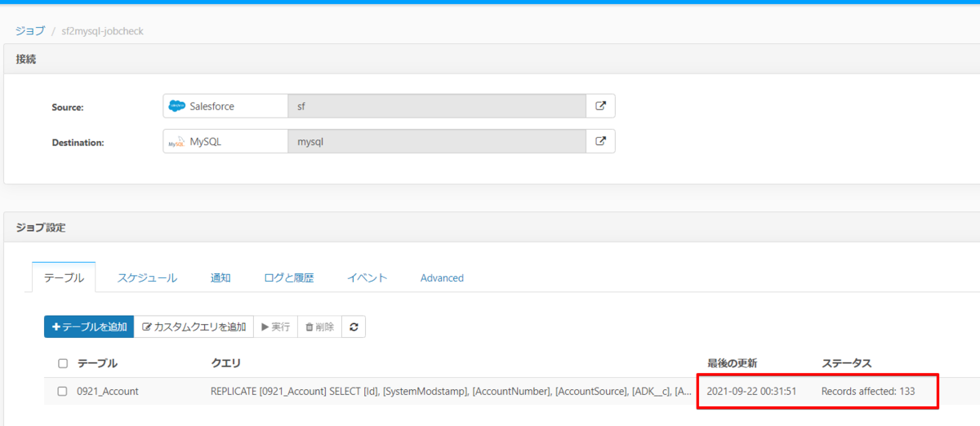Check the 0921_Account row checkbox

pyautogui.click(x=63, y=391)
